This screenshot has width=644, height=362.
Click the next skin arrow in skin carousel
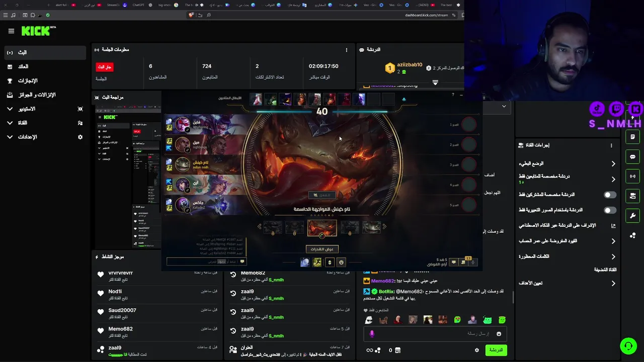pyautogui.click(x=384, y=227)
